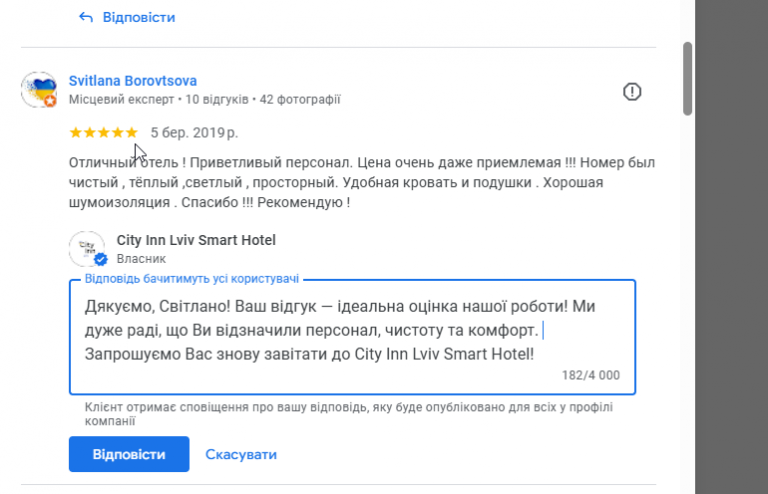Click the first yellow star of rating
The image size is (768, 494).
tap(76, 132)
